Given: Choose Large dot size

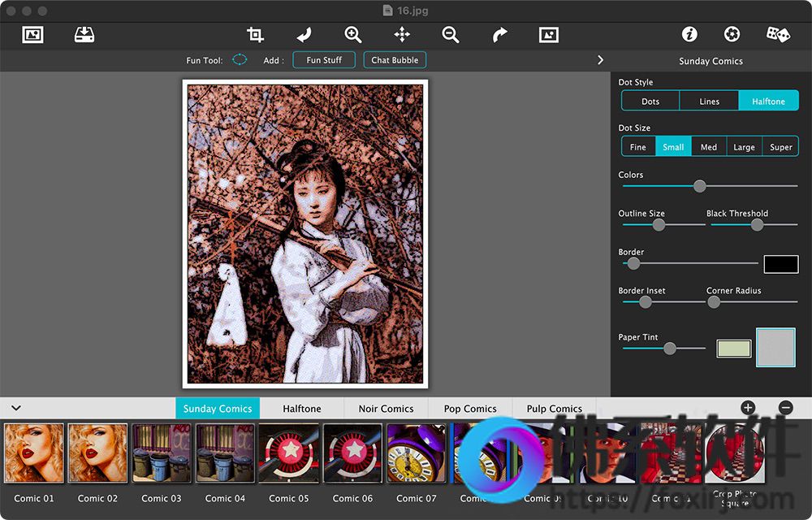Looking at the screenshot, I should pos(744,146).
